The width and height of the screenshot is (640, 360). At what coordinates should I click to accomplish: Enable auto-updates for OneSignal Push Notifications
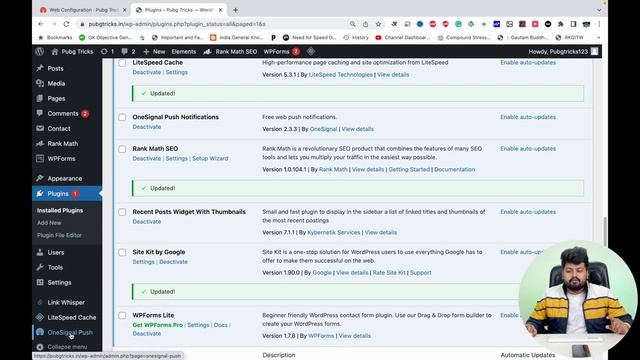tap(528, 117)
